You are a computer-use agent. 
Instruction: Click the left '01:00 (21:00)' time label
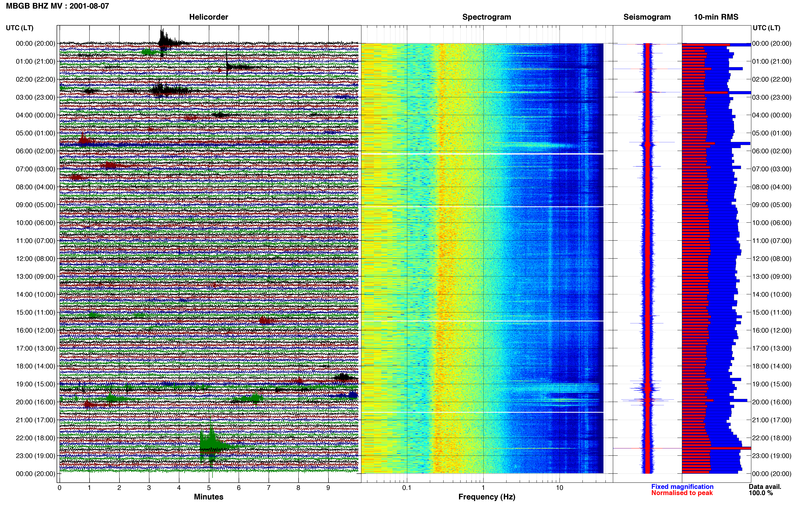coord(35,61)
